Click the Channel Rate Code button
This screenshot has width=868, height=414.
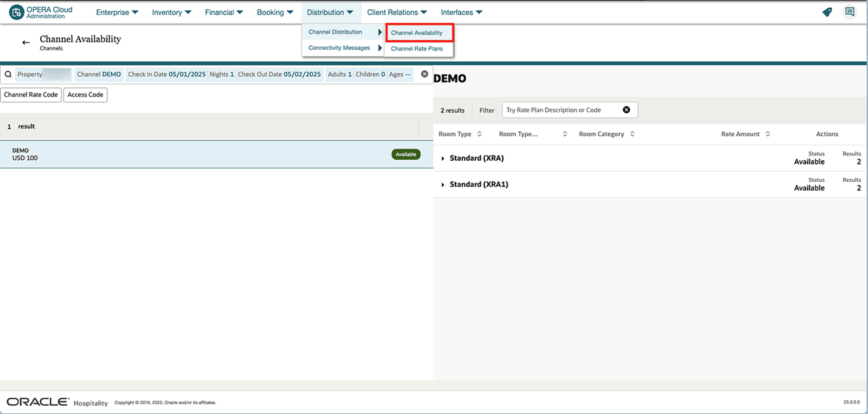coord(31,95)
